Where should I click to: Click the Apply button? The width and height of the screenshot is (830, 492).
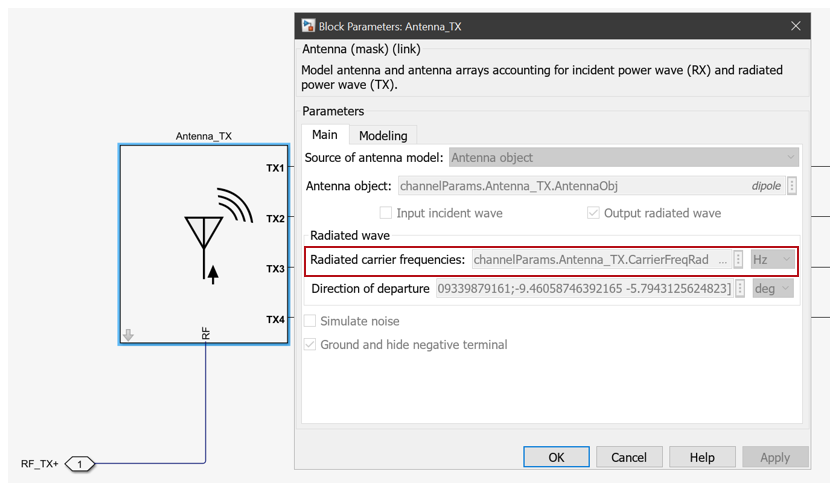point(775,457)
